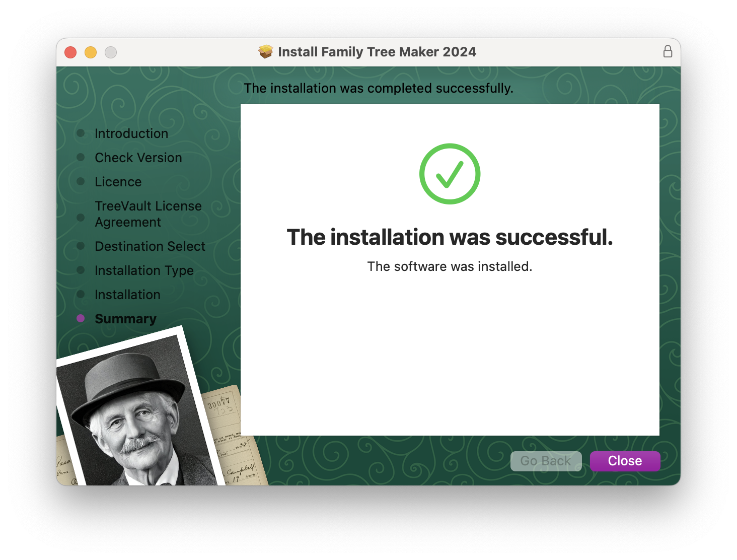Click the purple Close button
Viewport: 737px width, 560px height.
click(x=625, y=461)
